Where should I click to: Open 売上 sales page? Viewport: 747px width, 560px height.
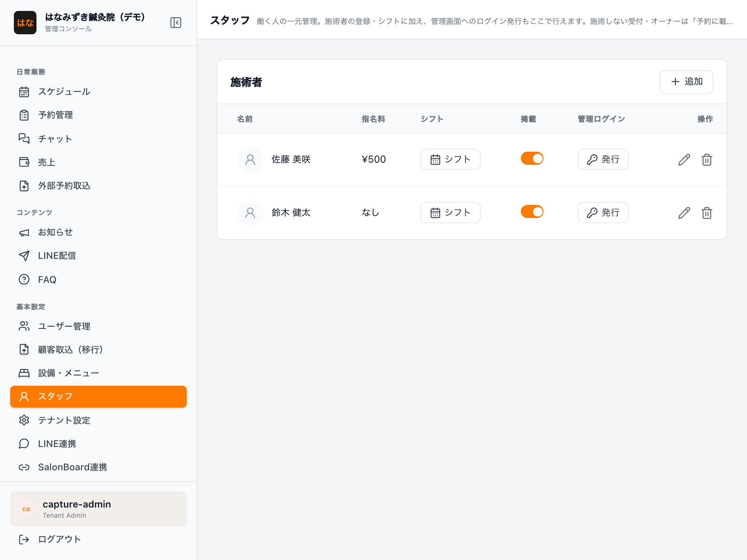click(98, 162)
